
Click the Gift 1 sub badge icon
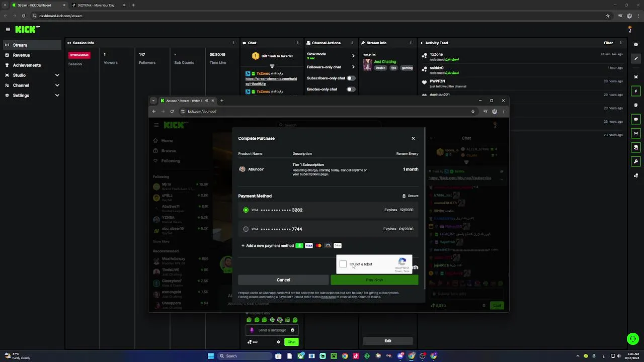[x=256, y=56]
